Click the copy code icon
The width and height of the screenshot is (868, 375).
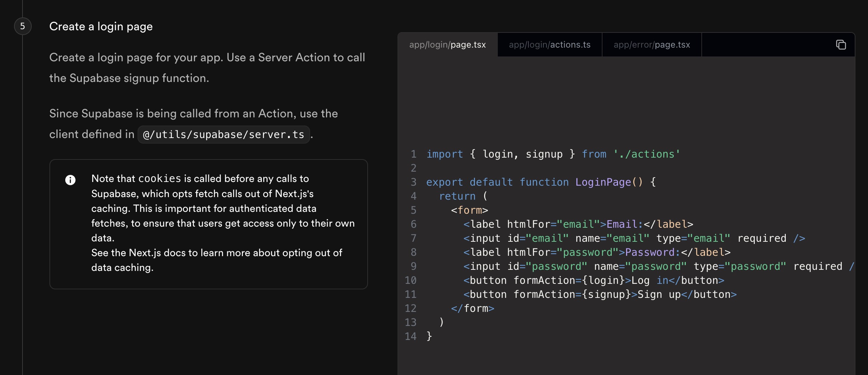tap(841, 45)
